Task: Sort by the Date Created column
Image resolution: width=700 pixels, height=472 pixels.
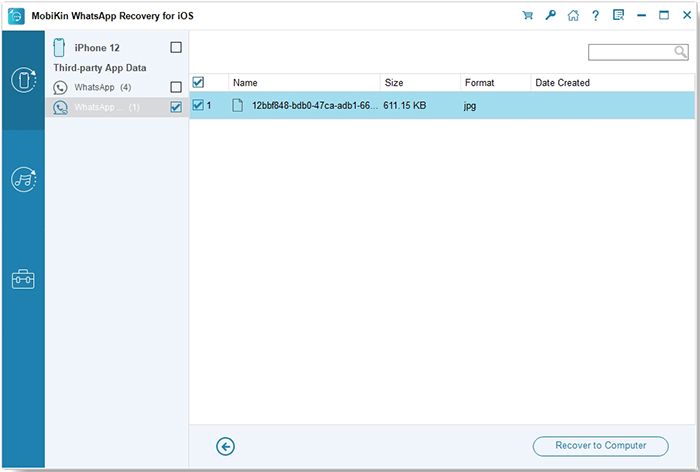Action: [612, 83]
